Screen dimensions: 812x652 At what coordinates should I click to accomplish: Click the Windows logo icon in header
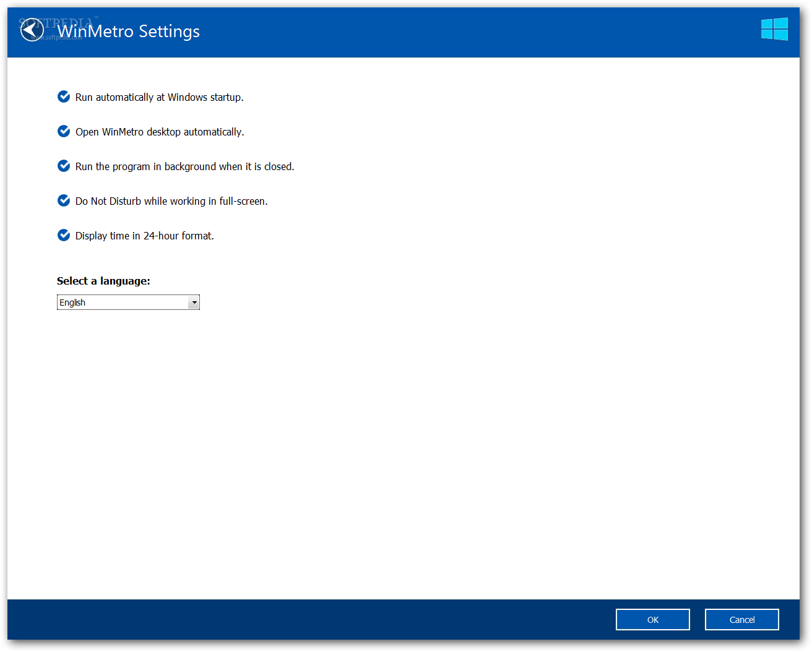[x=774, y=29]
